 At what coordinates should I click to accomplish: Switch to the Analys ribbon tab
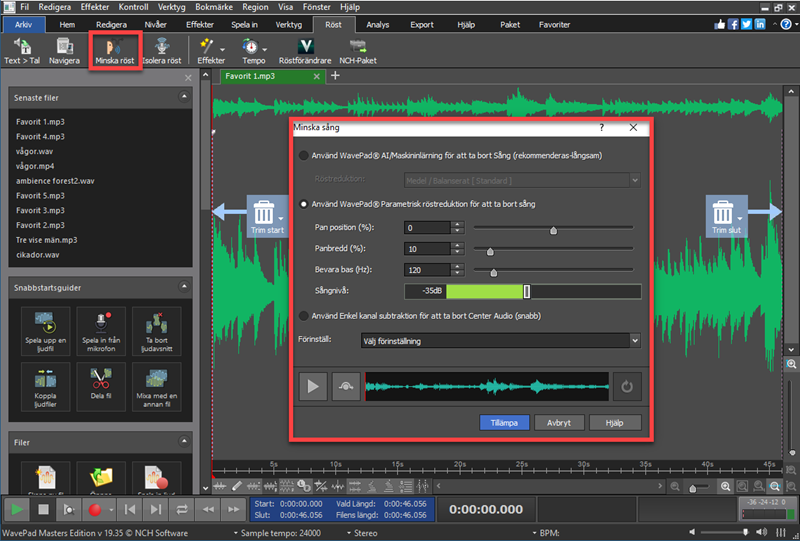coord(378,24)
